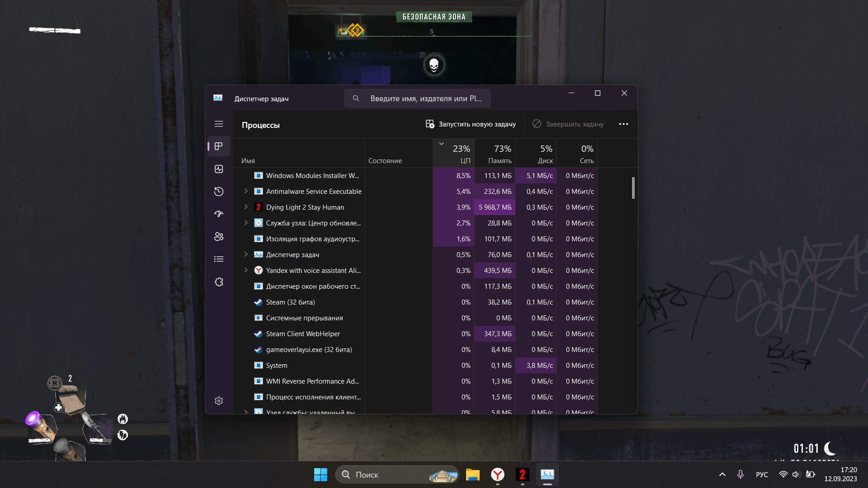The width and height of the screenshot is (868, 488).
Task: Click the Dying Light 2 process icon
Action: 259,207
